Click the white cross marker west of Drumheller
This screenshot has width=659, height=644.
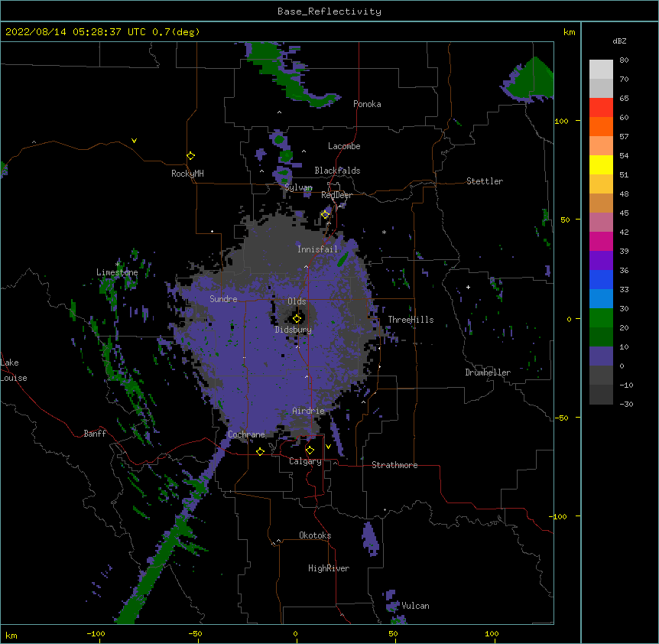(468, 287)
